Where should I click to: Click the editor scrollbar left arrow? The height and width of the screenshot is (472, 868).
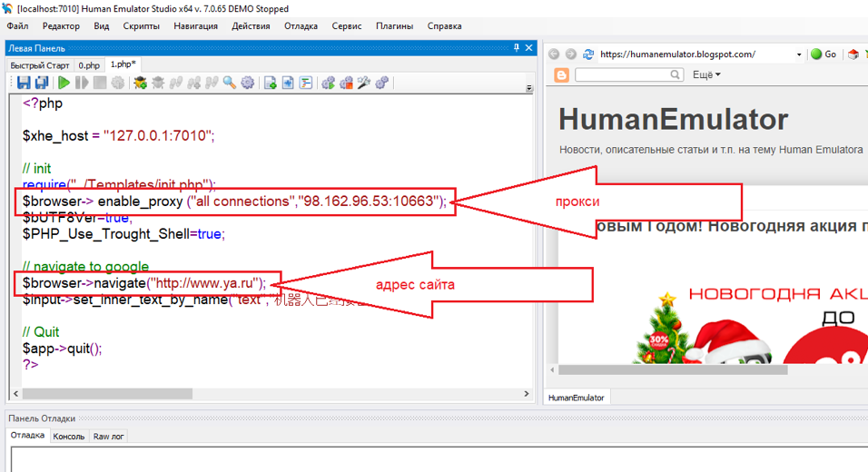pos(15,393)
